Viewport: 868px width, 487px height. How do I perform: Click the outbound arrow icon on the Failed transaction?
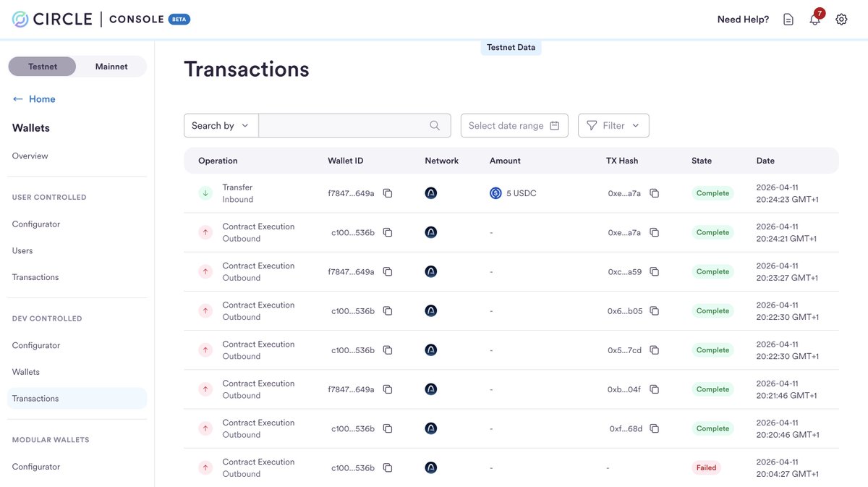[x=205, y=466]
